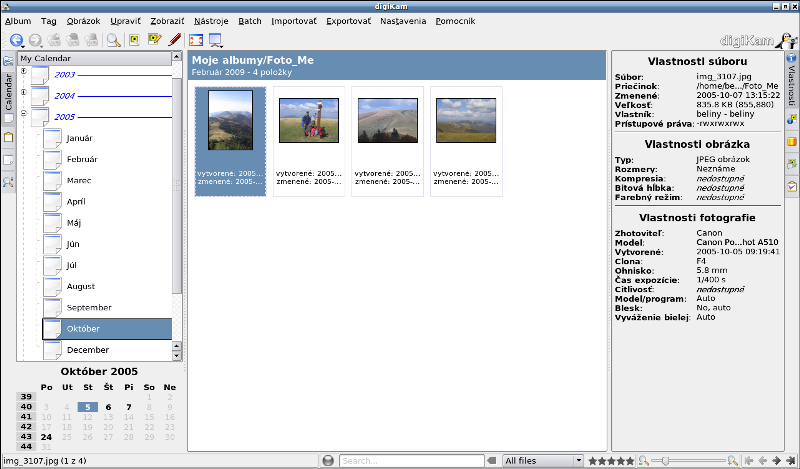
Task: Click the round status indicator icon
Action: pos(328,461)
